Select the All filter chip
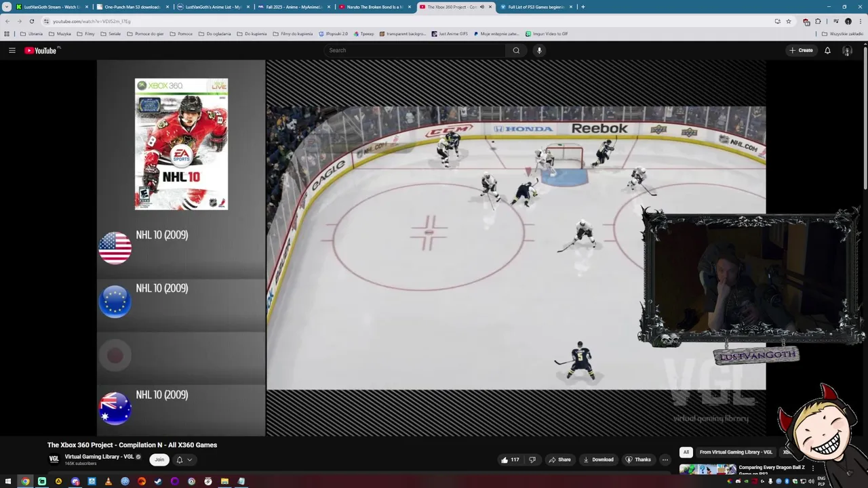This screenshot has height=488, width=868. coord(686,452)
